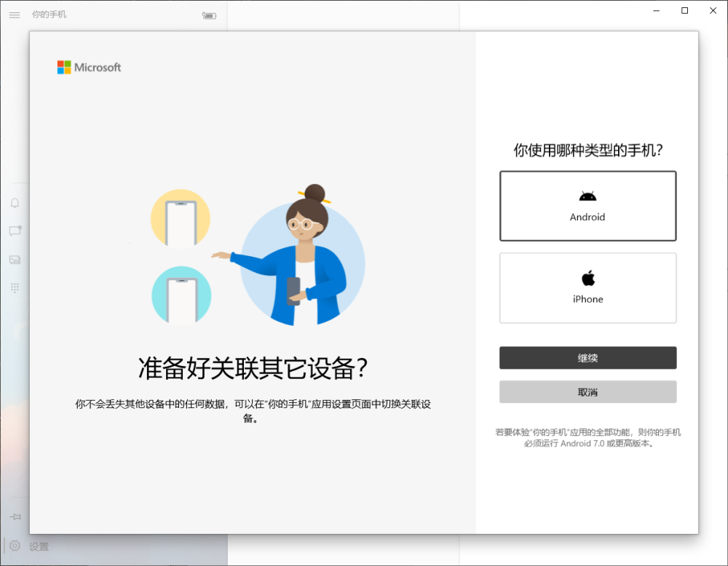Close the Your Phone window
Viewport: 728px width, 566px height.
pos(713,11)
